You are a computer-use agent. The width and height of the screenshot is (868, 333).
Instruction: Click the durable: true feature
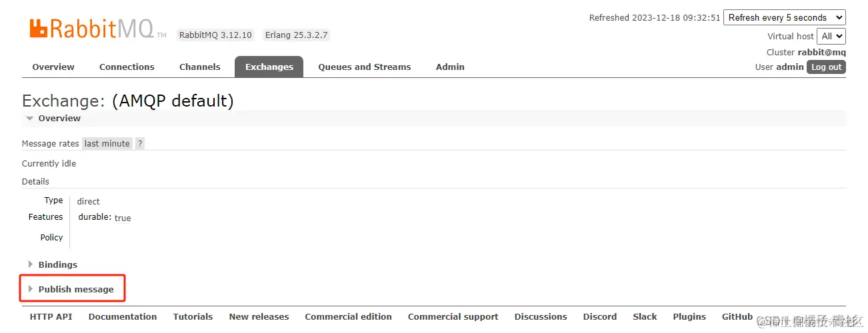tap(105, 218)
